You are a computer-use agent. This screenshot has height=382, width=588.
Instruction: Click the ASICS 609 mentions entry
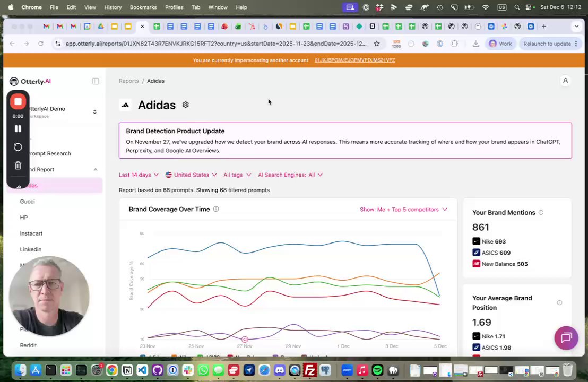pos(491,253)
